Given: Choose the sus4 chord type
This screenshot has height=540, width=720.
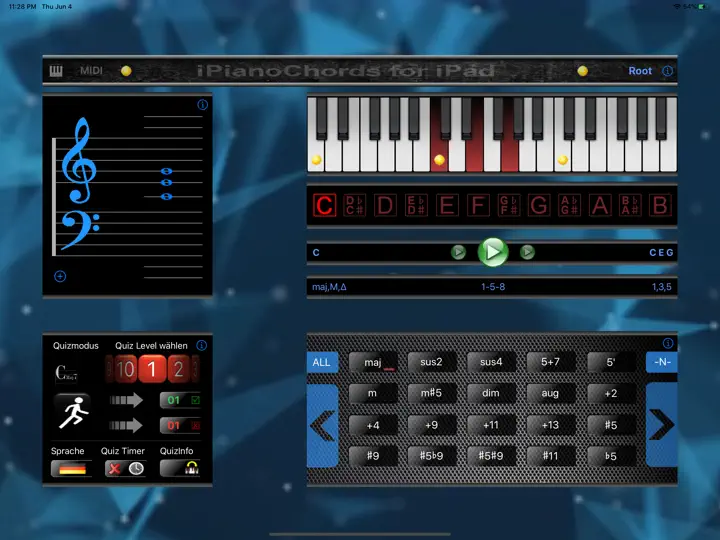Looking at the screenshot, I should (x=491, y=362).
